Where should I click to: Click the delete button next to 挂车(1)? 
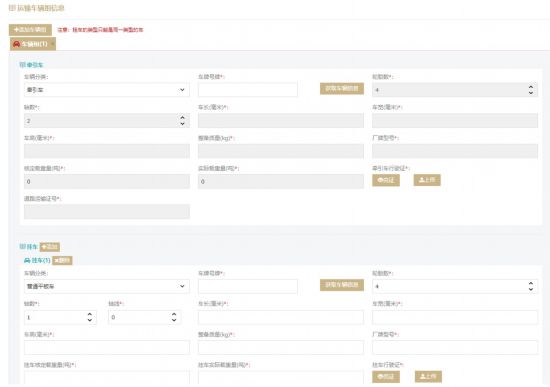tap(62, 260)
